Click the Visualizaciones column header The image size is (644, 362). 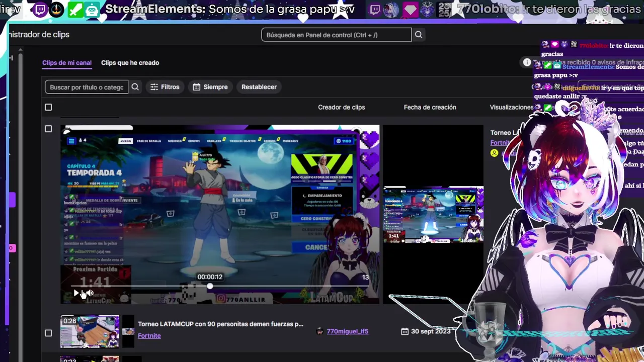(x=511, y=107)
